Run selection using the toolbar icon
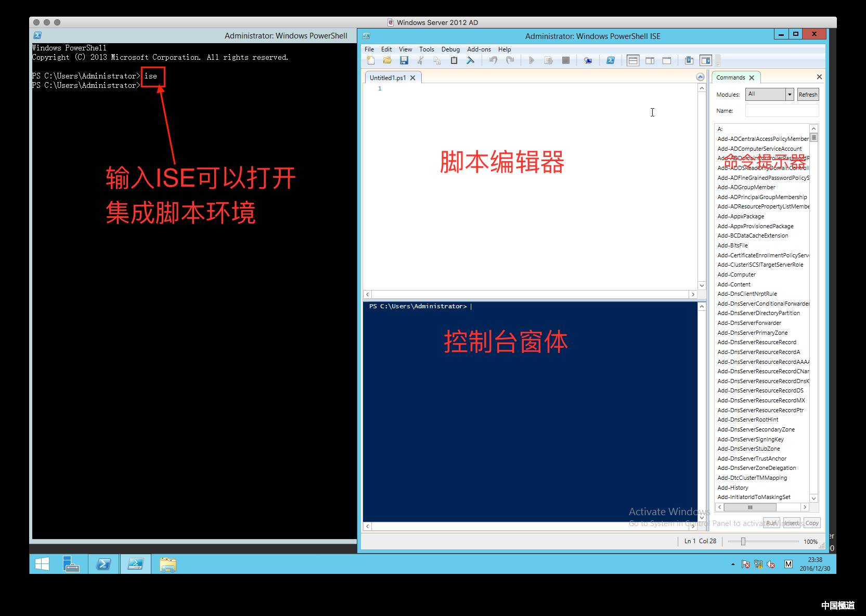This screenshot has width=866, height=616. click(548, 60)
